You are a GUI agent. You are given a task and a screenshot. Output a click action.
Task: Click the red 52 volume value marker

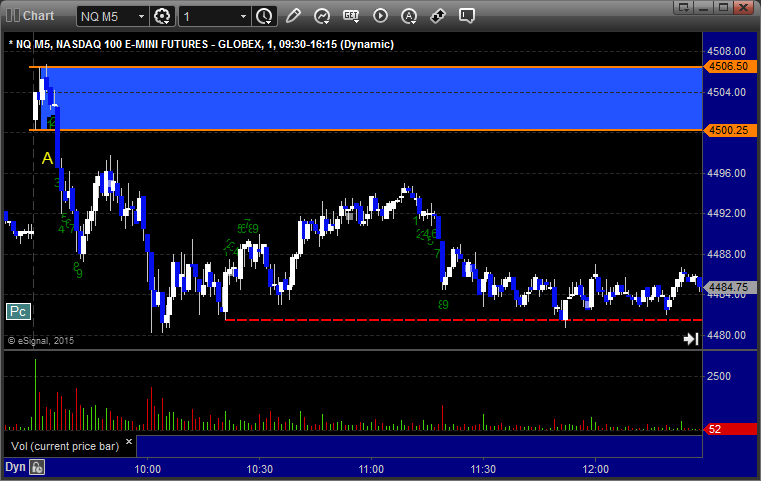coord(729,429)
